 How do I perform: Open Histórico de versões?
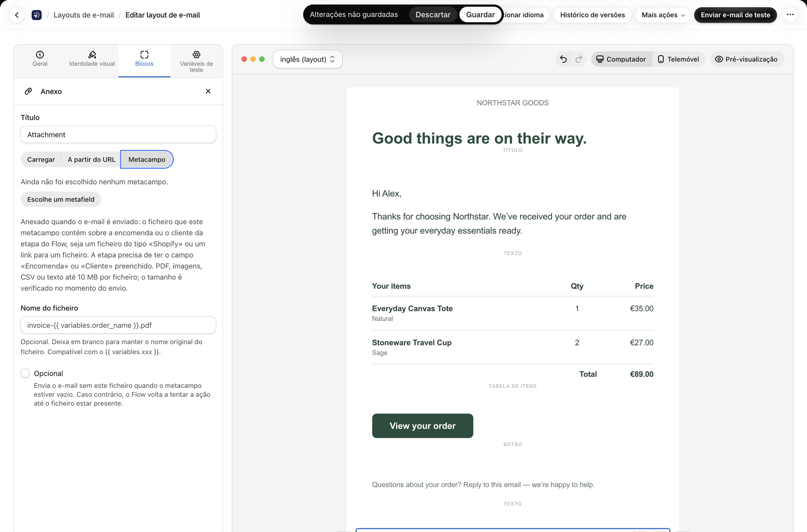coord(592,15)
